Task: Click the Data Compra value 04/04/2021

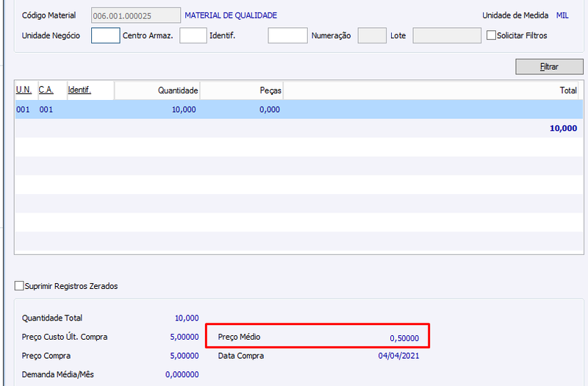Action: click(x=398, y=356)
